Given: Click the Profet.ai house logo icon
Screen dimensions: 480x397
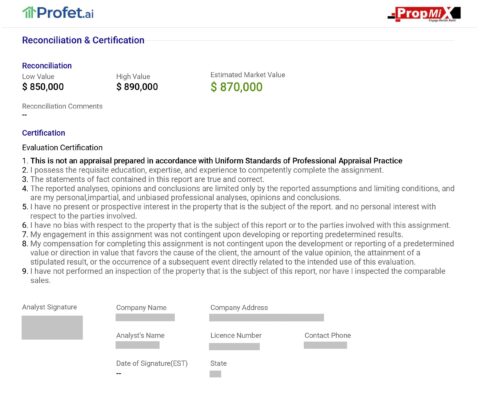Looking at the screenshot, I should [29, 13].
